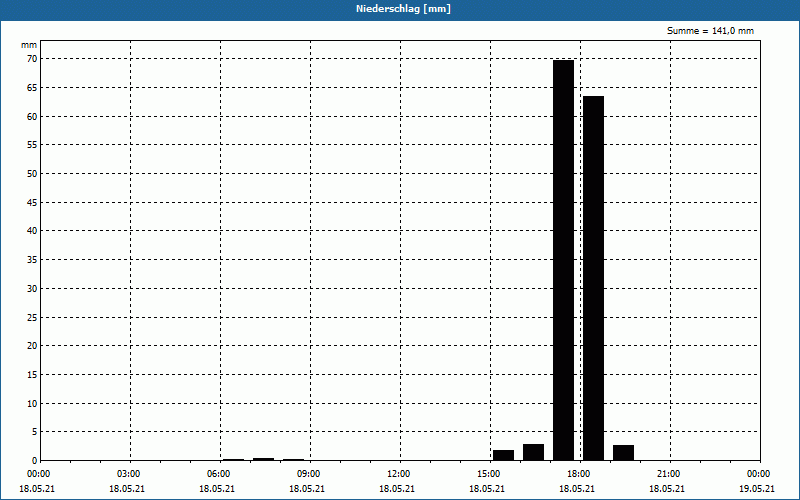Select the bar reaching about 63 mm
Image resolution: width=800 pixels, height=500 pixels.
593,278
